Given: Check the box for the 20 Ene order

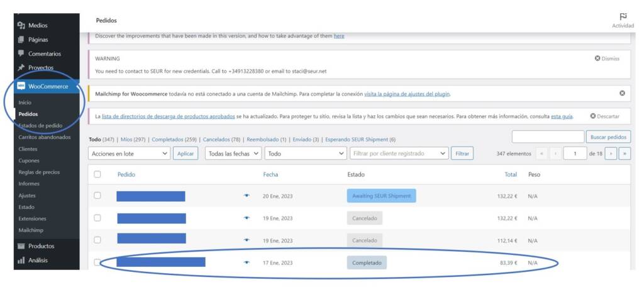Looking at the screenshot, I should (x=97, y=196).
